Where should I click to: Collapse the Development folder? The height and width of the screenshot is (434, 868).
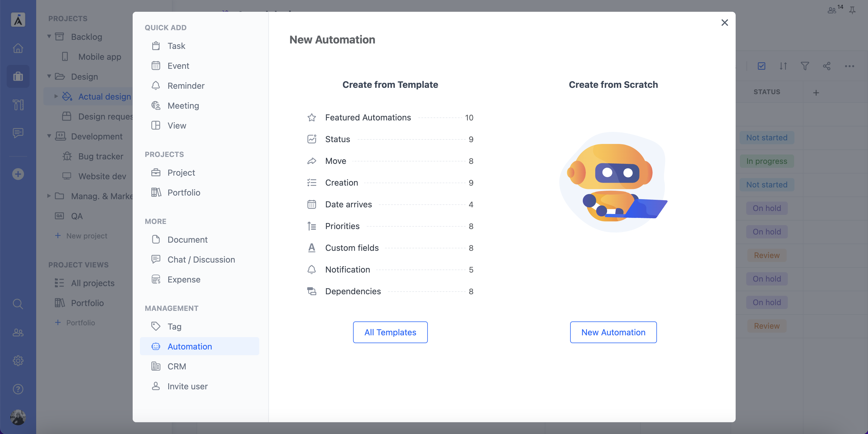pos(49,136)
